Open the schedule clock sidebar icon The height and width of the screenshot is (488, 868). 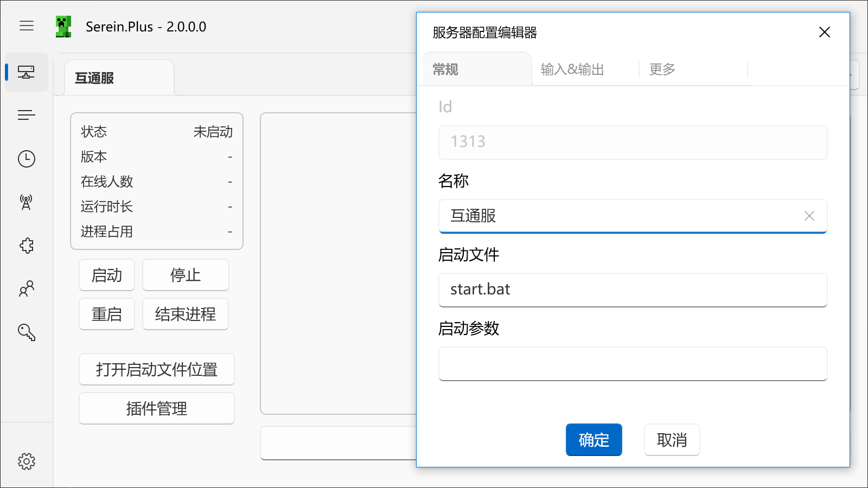coord(27,158)
